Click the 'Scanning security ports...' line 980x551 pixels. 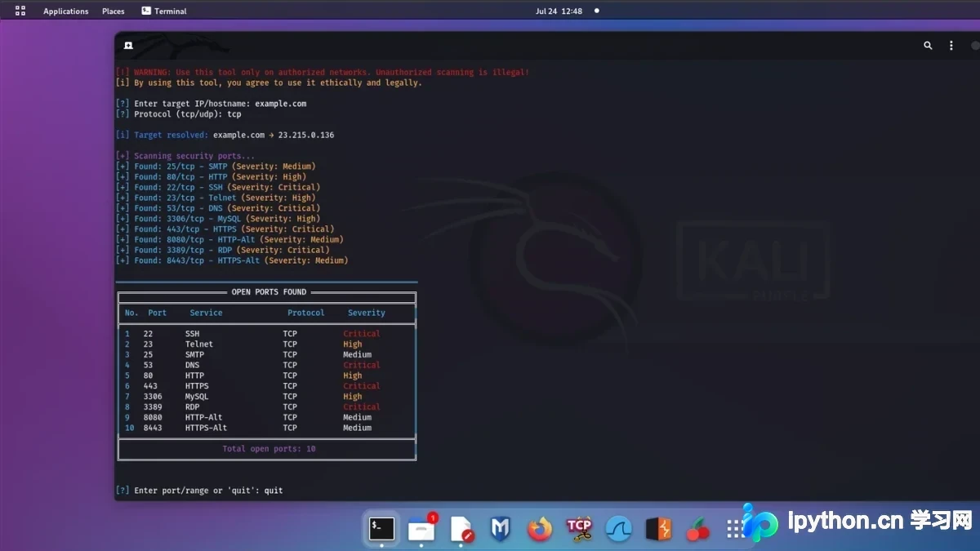pyautogui.click(x=185, y=156)
